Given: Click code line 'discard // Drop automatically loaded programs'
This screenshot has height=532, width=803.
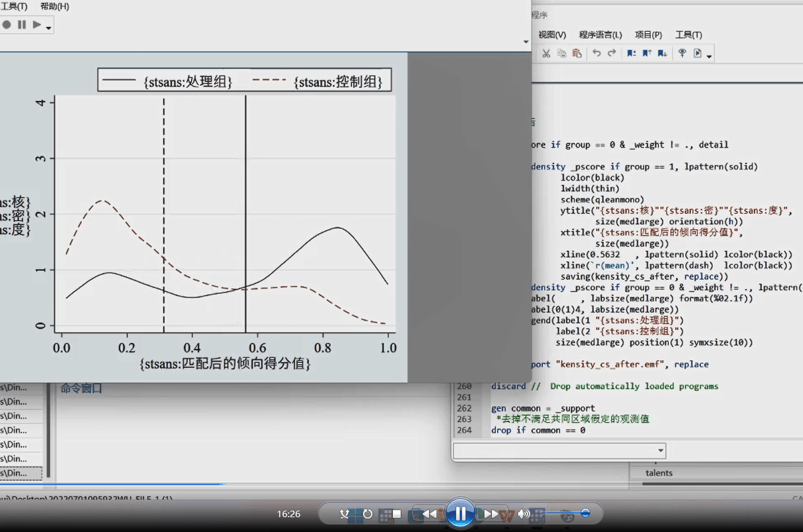Looking at the screenshot, I should click(x=604, y=386).
